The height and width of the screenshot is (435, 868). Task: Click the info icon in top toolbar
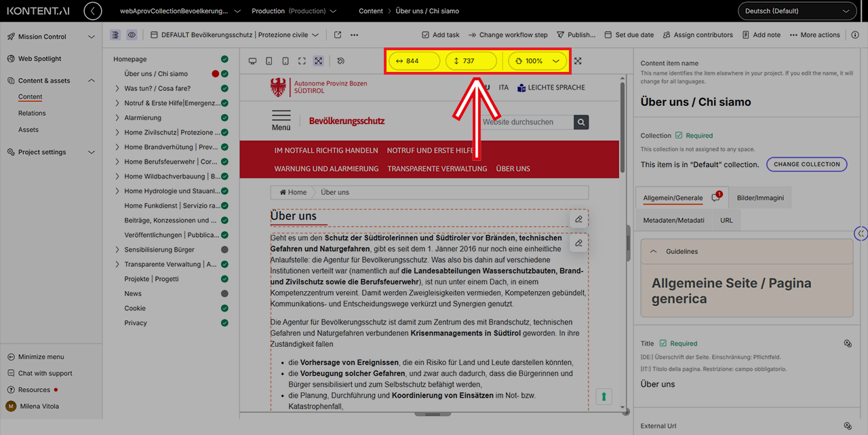coord(854,35)
